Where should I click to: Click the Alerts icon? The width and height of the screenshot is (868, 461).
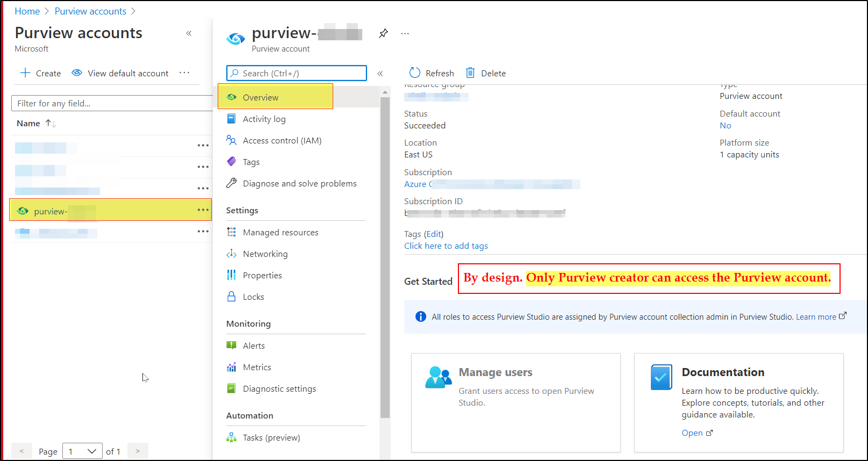(232, 345)
